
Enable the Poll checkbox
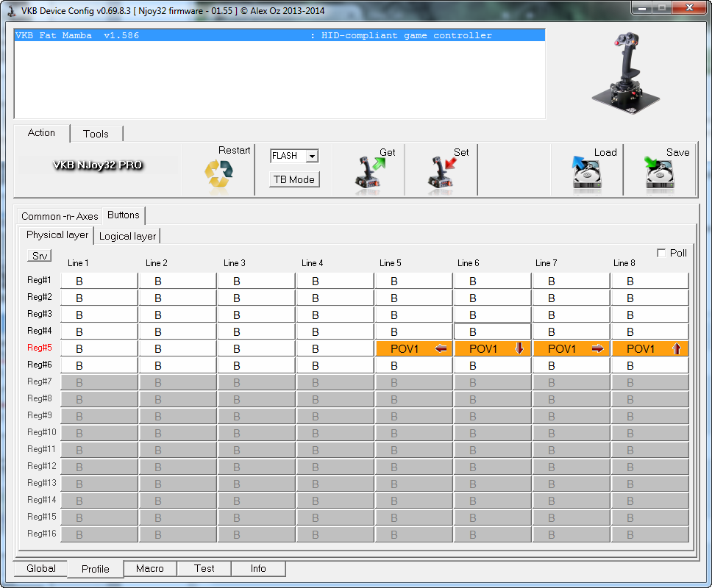point(661,253)
